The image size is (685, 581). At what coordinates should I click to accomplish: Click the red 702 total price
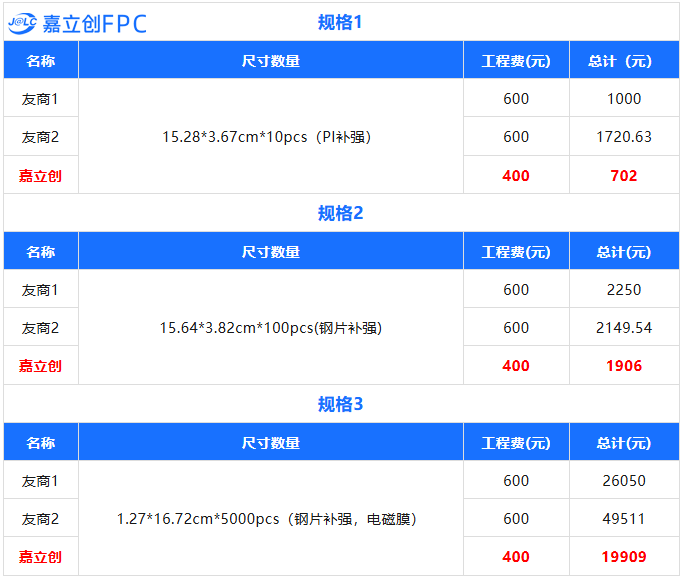tap(624, 176)
